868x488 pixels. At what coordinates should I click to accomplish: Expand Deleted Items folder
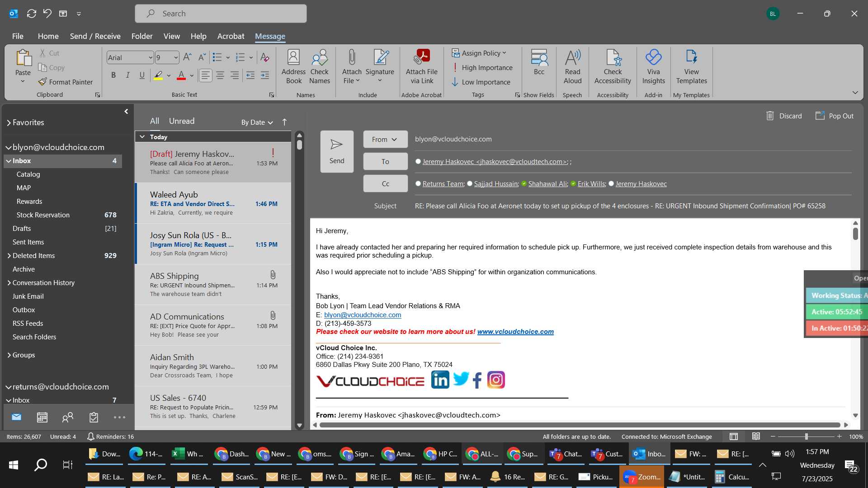point(9,255)
